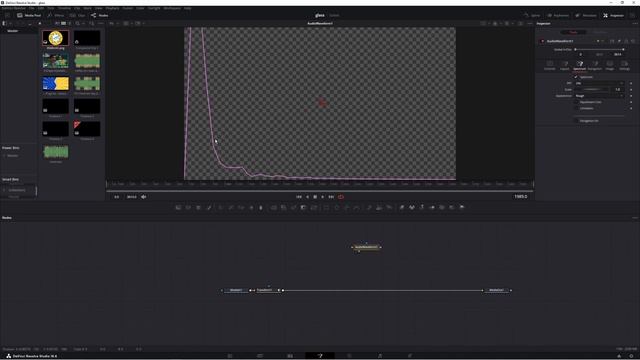Screen dimensions: 640x360
Task: Click the Scale slider in Inspector
Action: [x=591, y=89]
